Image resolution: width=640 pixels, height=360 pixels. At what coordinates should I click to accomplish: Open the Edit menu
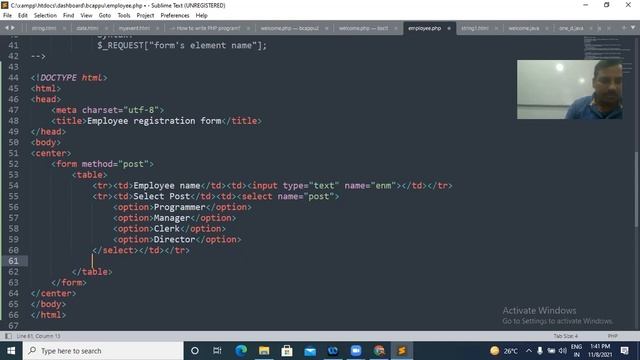click(23, 16)
